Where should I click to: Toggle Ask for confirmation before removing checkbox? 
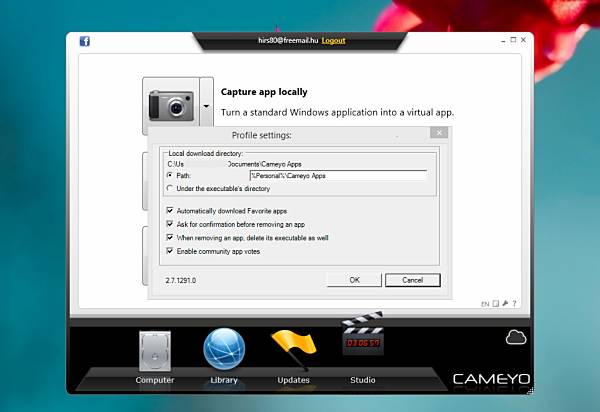point(170,224)
